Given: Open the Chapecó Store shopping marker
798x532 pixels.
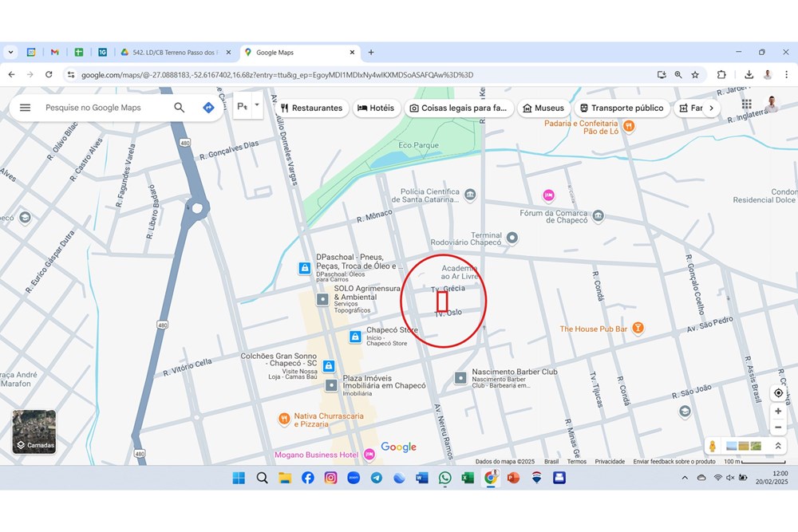Looking at the screenshot, I should coord(355,336).
